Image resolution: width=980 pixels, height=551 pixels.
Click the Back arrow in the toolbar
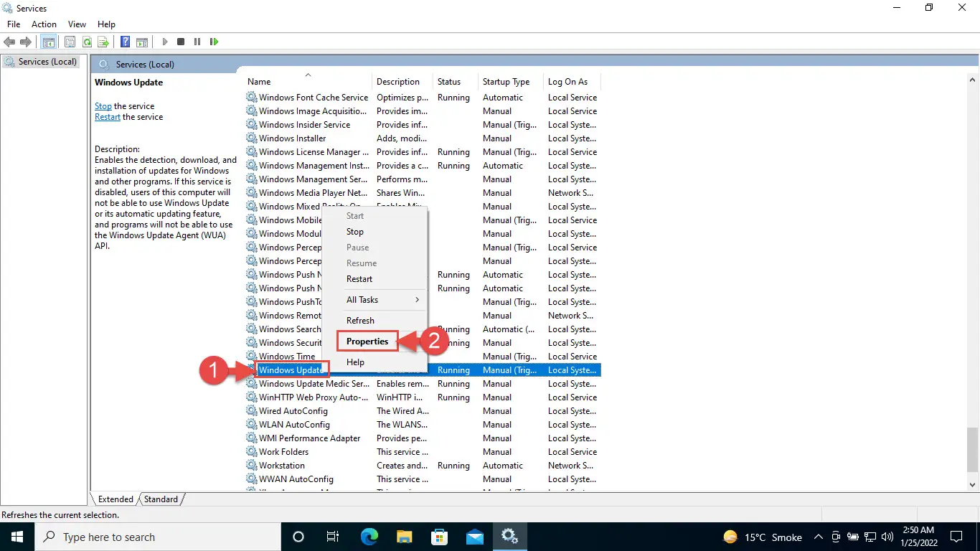[x=10, y=42]
